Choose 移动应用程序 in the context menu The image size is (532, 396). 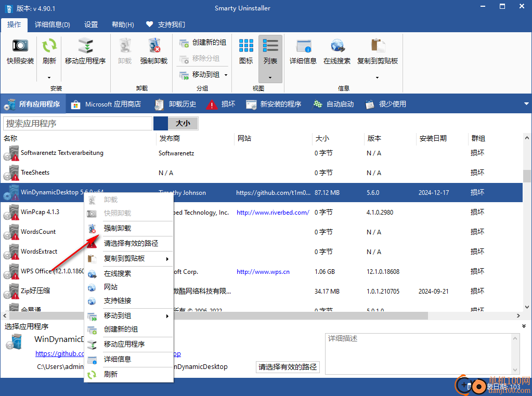click(129, 344)
